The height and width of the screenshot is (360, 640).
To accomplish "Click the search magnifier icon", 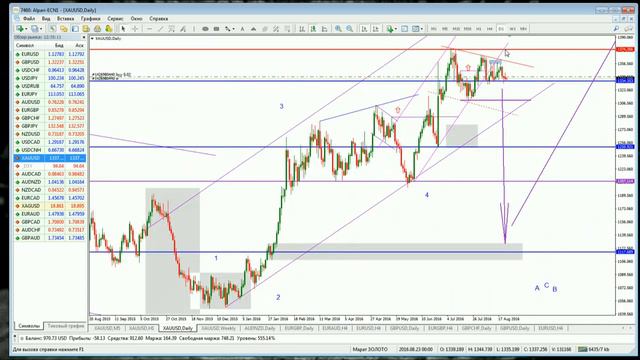I will (x=616, y=29).
